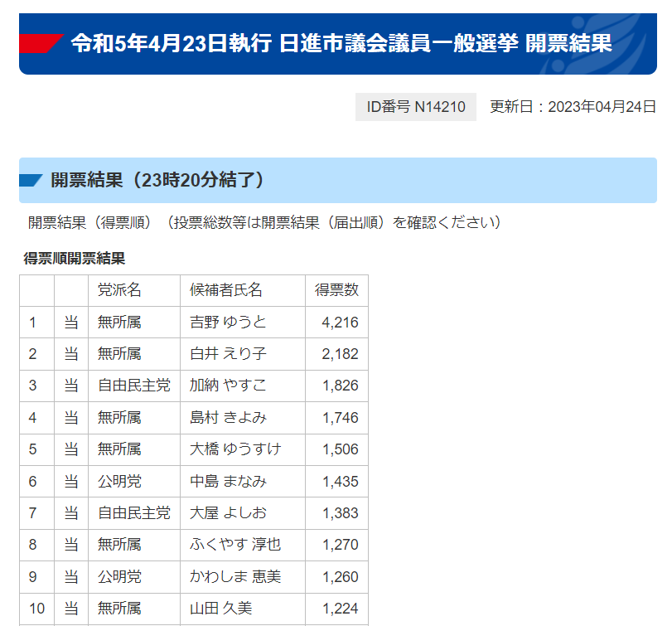Image resolution: width=672 pixels, height=626 pixels.
Task: Click the 自由民主党 cell for 加納 やすこ
Action: (133, 386)
